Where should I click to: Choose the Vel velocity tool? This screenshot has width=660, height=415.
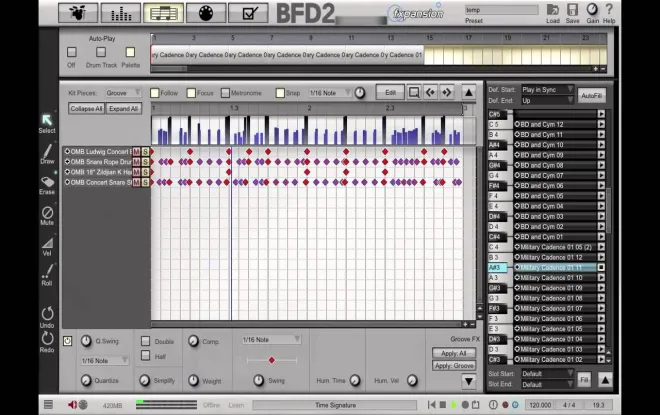pos(47,243)
